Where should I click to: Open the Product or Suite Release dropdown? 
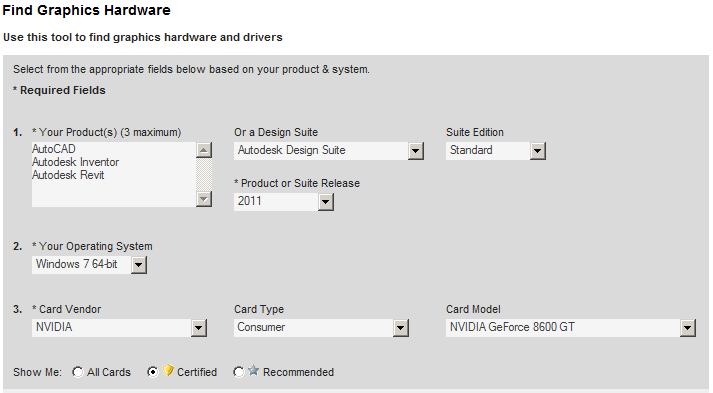pos(326,202)
